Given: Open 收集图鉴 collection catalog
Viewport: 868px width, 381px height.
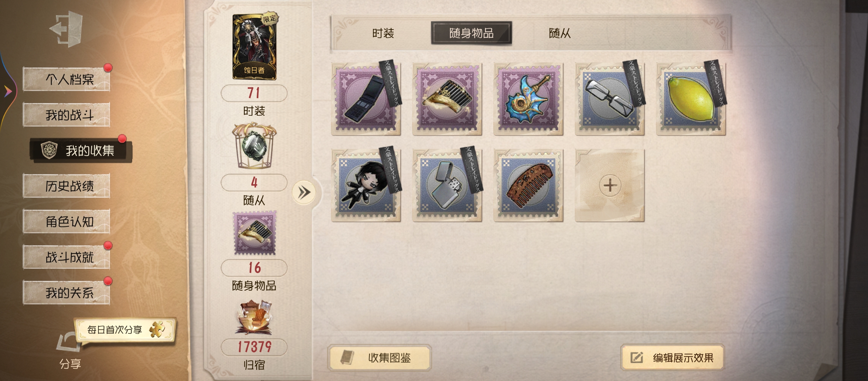Looking at the screenshot, I should click(380, 358).
